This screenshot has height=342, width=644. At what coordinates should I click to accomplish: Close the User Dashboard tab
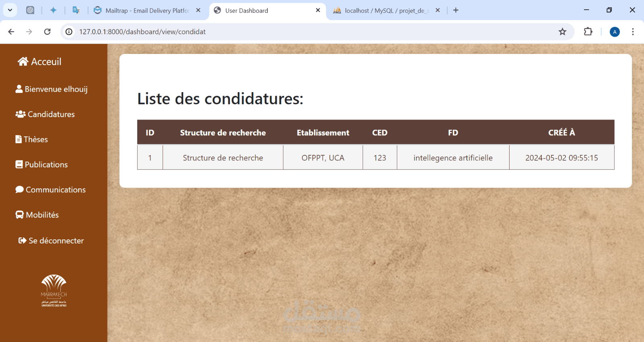[318, 10]
